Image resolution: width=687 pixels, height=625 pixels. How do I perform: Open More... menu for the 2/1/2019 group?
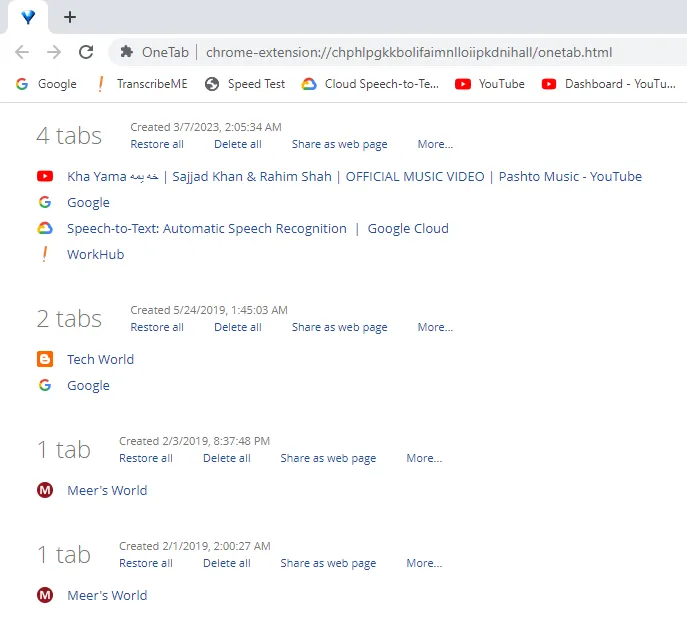[x=425, y=563]
